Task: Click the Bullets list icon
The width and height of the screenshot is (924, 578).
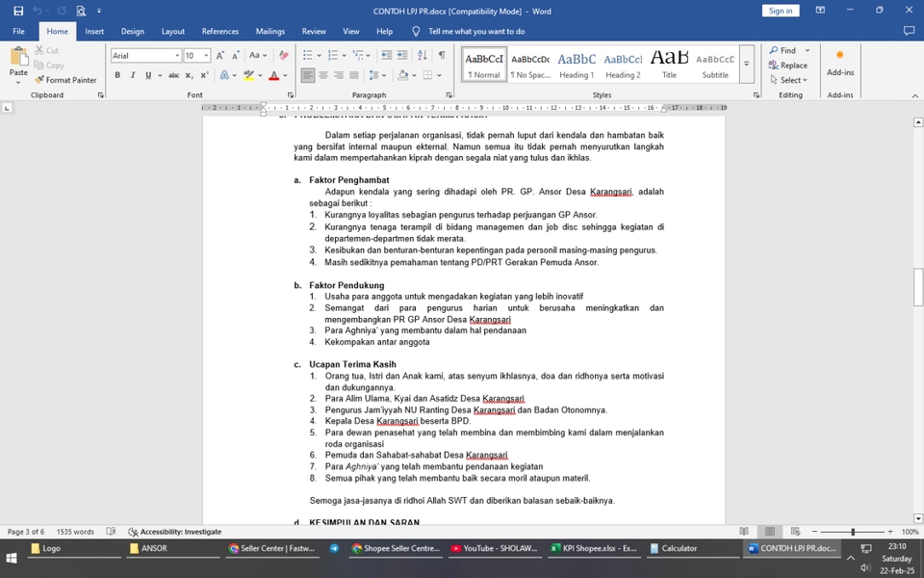Action: coord(308,56)
